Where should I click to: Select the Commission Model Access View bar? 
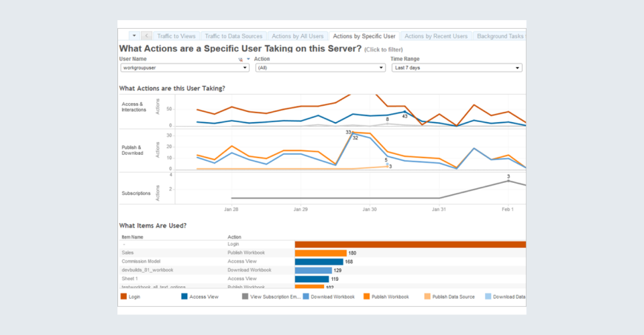319,261
